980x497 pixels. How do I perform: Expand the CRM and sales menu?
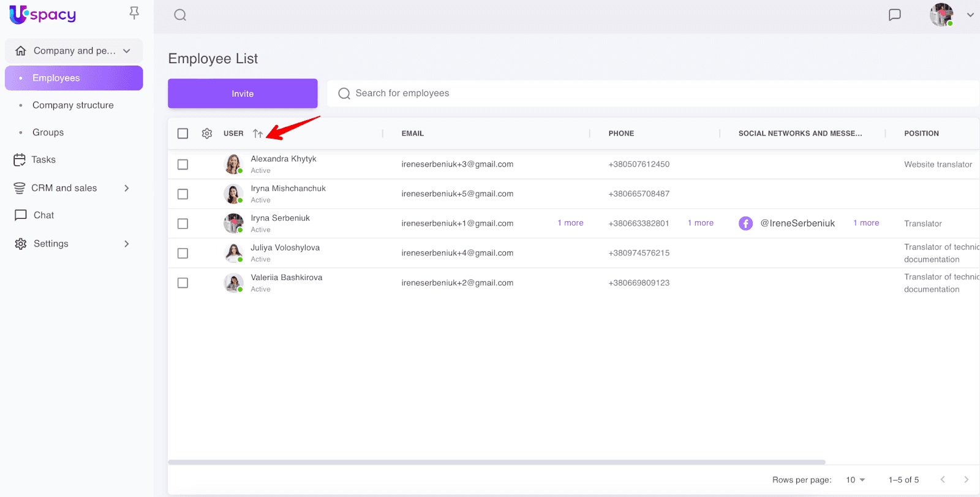(127, 188)
